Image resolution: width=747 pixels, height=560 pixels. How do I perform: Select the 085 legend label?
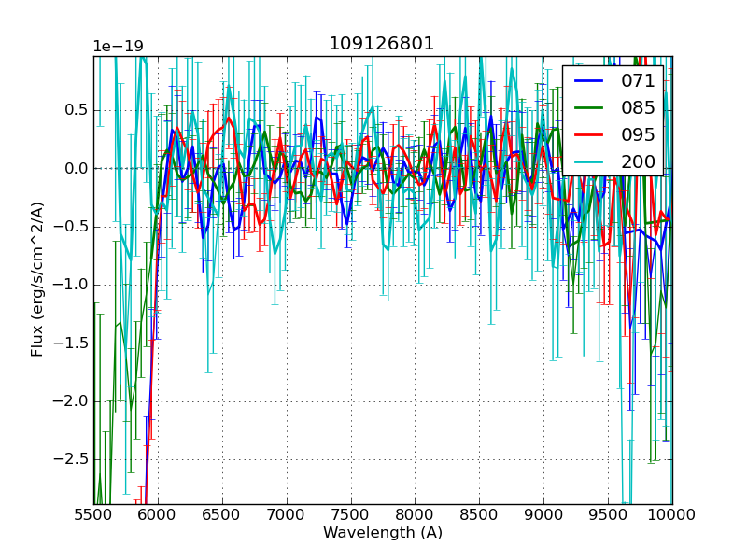(x=638, y=108)
